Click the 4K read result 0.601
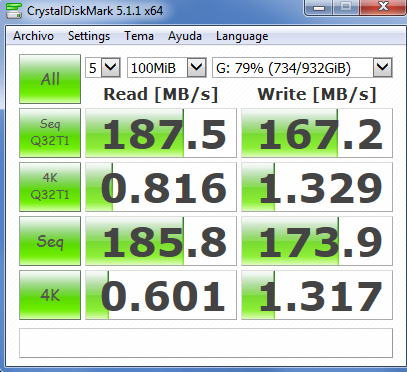Viewport: 407px width, 372px height. pos(161,295)
